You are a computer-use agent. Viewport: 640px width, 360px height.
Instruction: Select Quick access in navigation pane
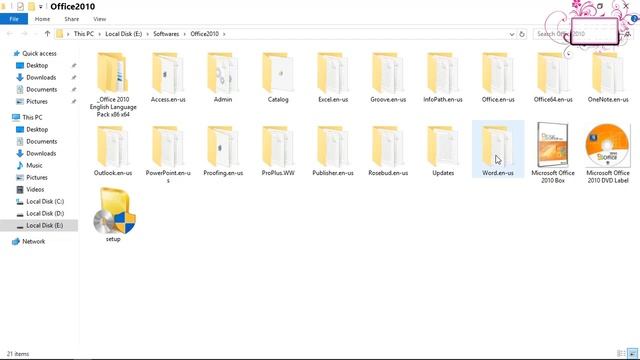(39, 53)
